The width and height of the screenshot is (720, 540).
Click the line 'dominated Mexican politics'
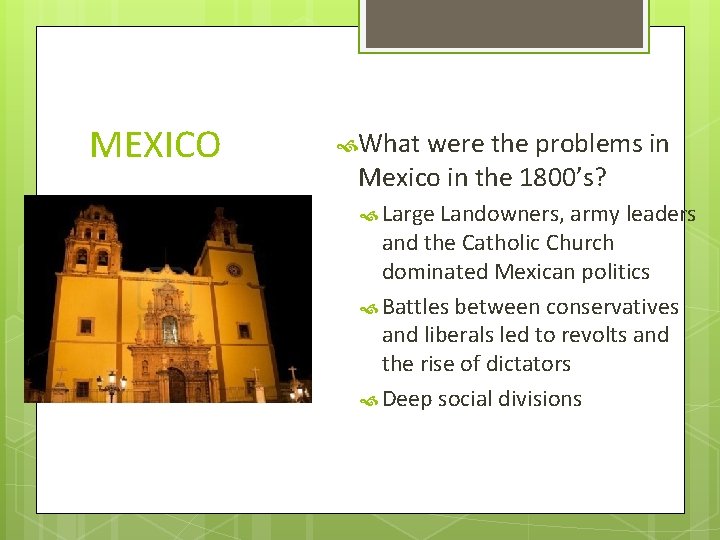point(516,272)
